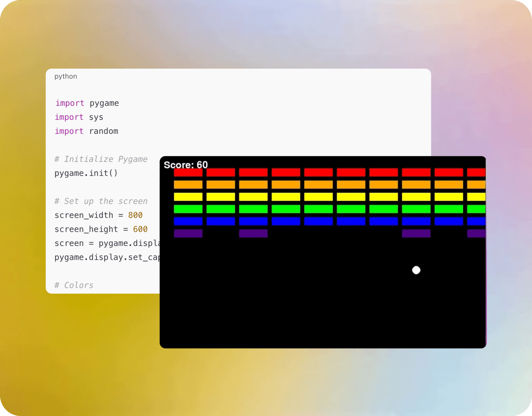Click the python language label above the code

tap(66, 76)
